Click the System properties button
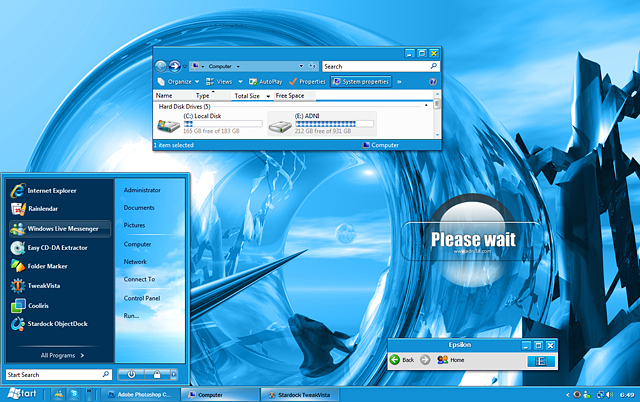This screenshot has width=640, height=402. [361, 81]
